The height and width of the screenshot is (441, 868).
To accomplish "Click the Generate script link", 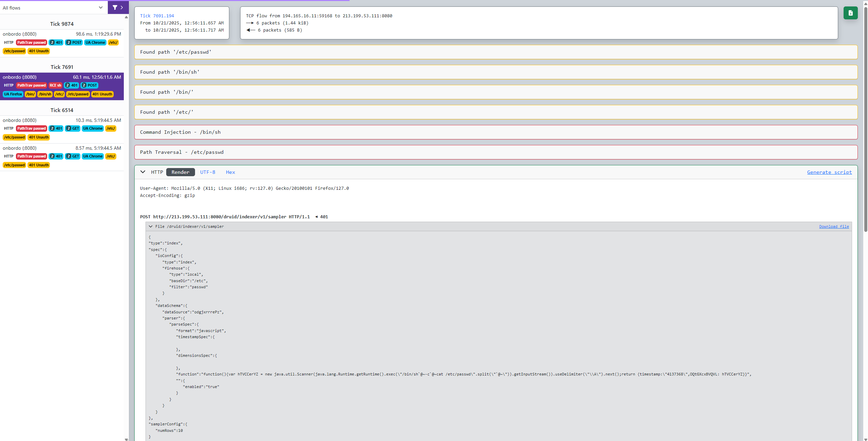I will pyautogui.click(x=829, y=172).
